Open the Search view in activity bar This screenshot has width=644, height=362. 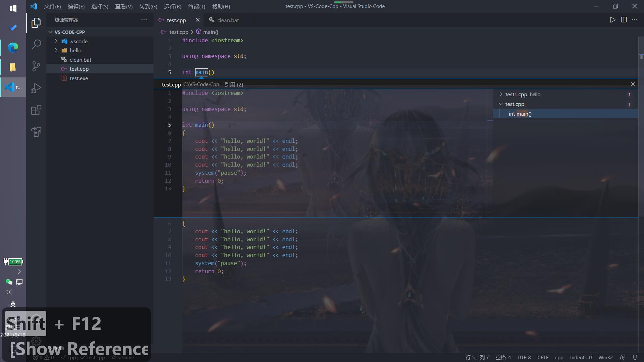click(x=36, y=44)
